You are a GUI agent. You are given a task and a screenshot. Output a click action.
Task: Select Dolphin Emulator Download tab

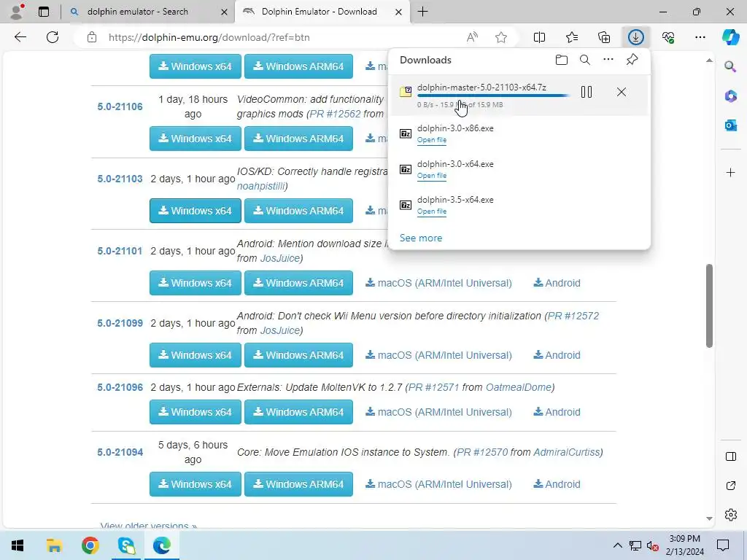click(x=320, y=12)
